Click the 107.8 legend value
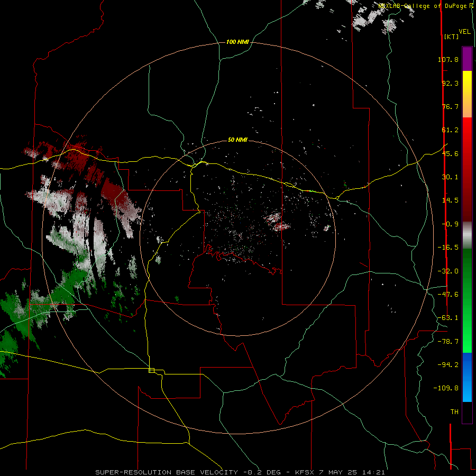 pos(448,59)
